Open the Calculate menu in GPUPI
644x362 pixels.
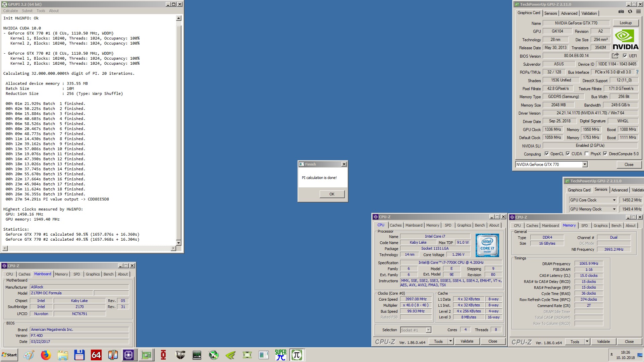click(x=10, y=11)
